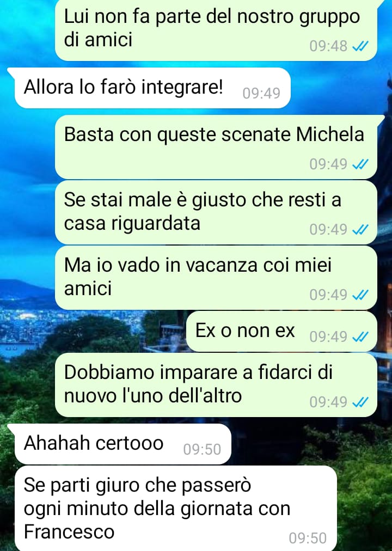Tap the 09:48 timestamp on the first message
The width and height of the screenshot is (392, 551).
coord(328,46)
